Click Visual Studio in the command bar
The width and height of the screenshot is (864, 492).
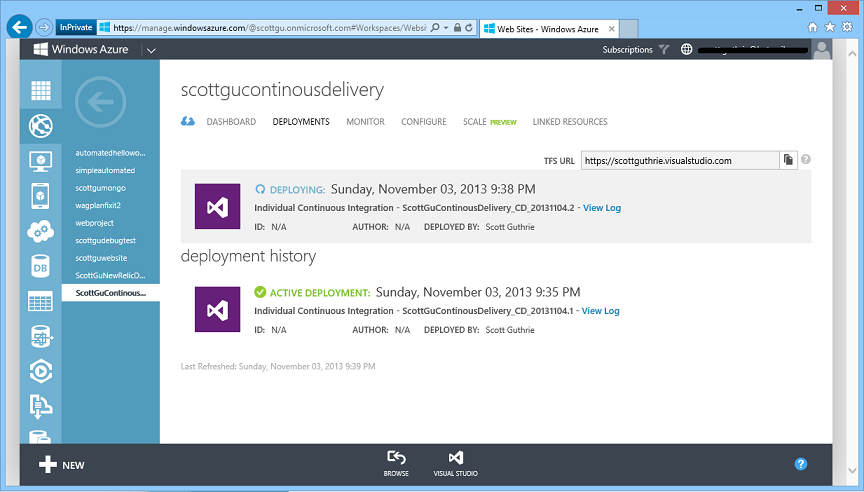[456, 463]
